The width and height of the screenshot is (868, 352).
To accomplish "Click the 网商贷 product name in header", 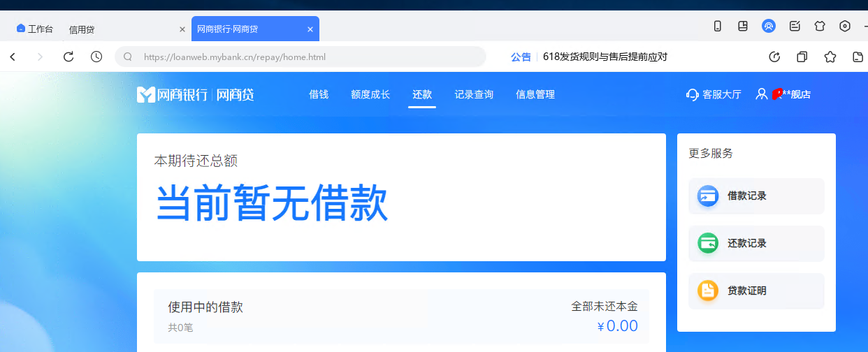I will click(235, 94).
